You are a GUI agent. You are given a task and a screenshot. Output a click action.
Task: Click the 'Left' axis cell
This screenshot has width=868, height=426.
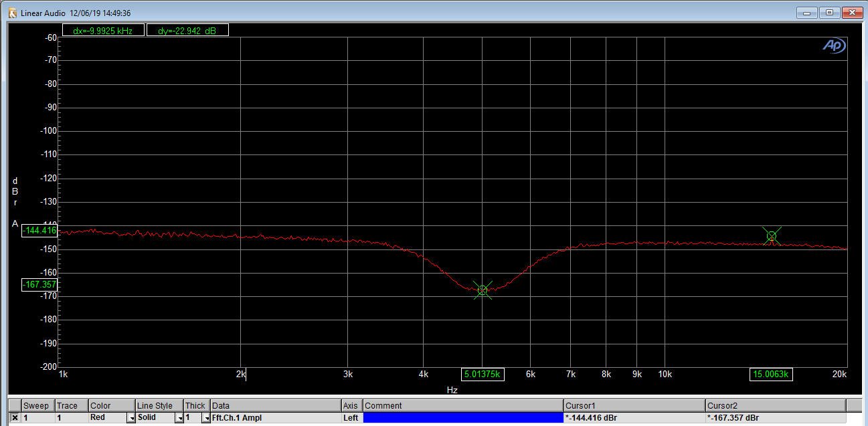click(x=352, y=417)
